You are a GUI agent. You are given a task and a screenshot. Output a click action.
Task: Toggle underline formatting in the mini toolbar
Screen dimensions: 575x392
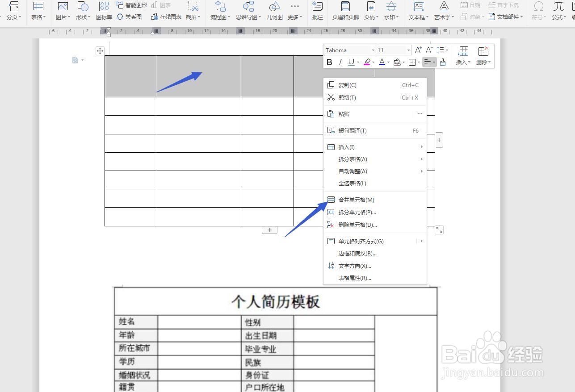click(351, 62)
